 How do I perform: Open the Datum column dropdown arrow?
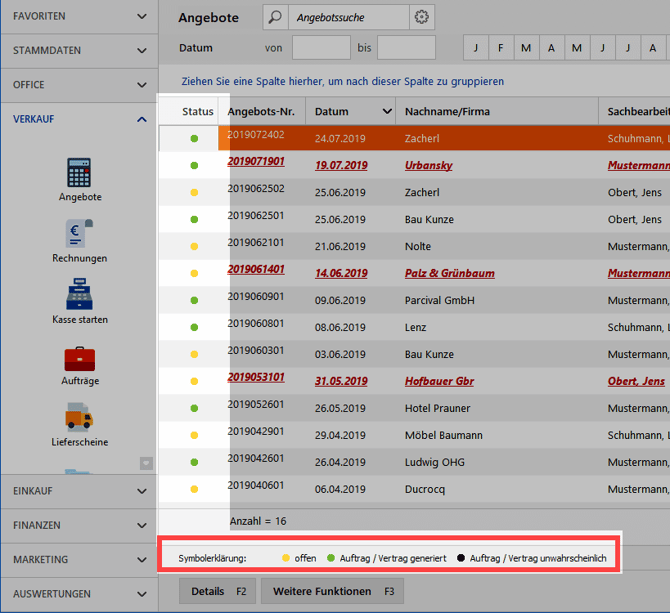(386, 111)
